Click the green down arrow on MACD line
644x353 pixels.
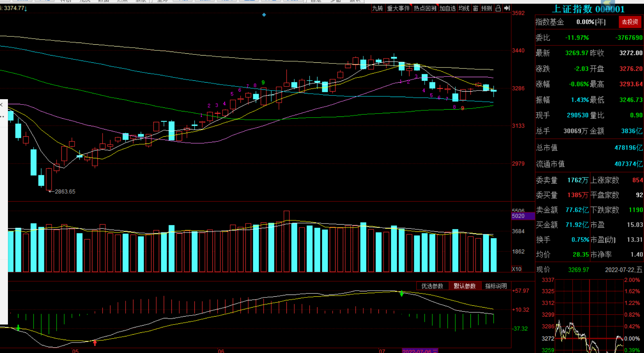click(402, 294)
